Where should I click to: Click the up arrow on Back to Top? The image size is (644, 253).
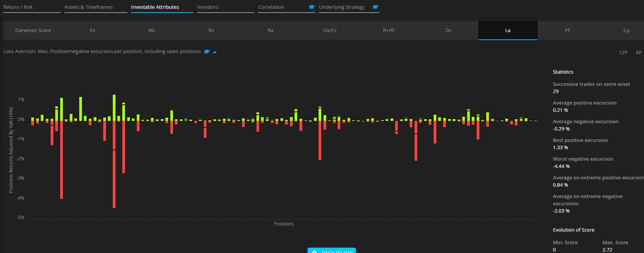pos(314,251)
